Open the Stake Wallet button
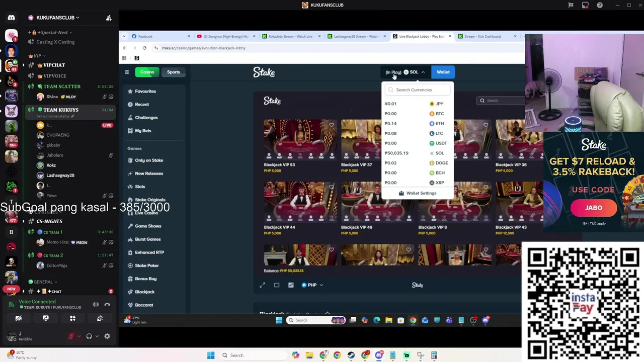The width and height of the screenshot is (644, 362). point(443,72)
